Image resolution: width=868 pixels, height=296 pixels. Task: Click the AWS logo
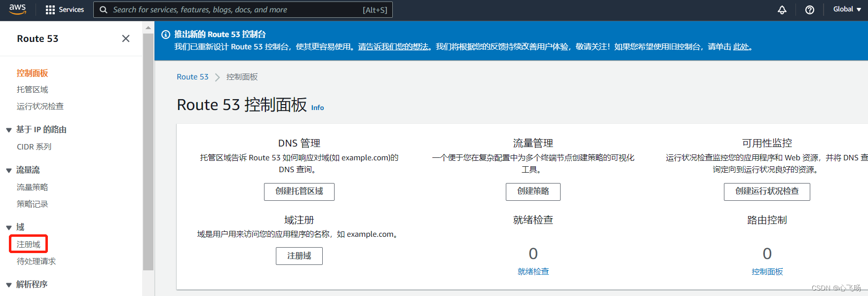pyautogui.click(x=17, y=9)
